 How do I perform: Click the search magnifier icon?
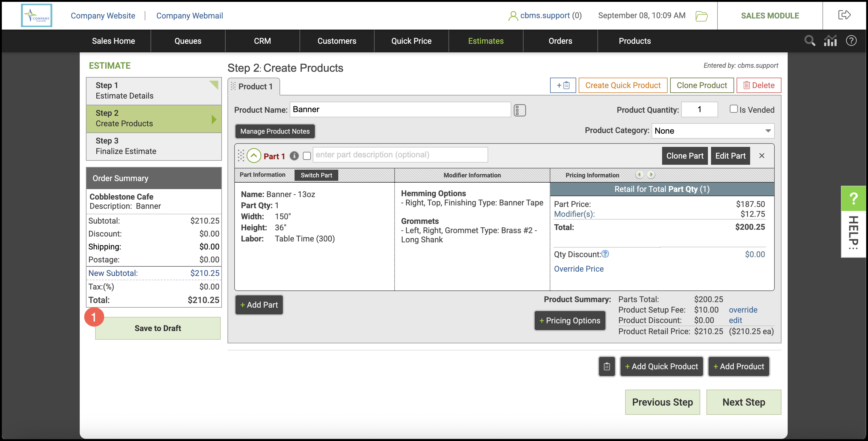[x=810, y=41]
